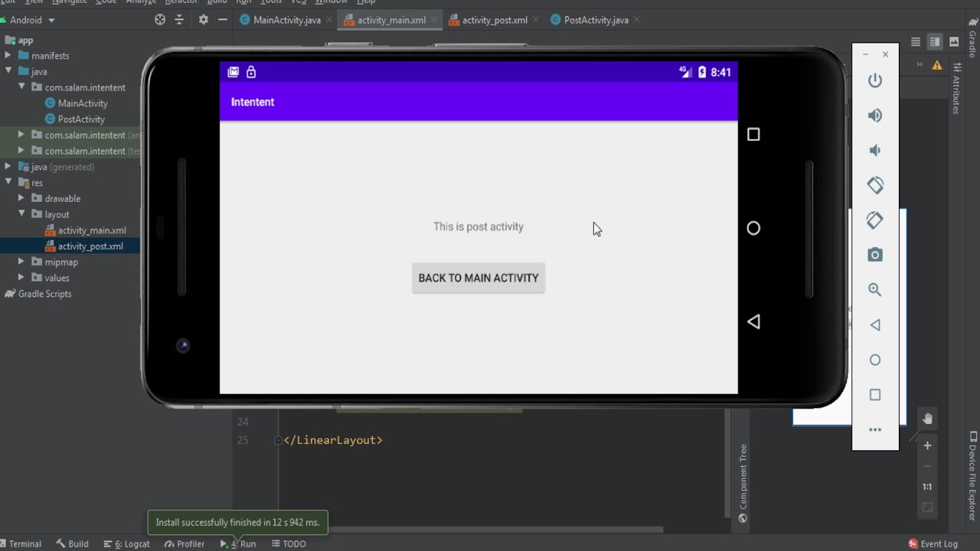
Task: Click emulator toolbar home circle icon
Action: coord(875,360)
